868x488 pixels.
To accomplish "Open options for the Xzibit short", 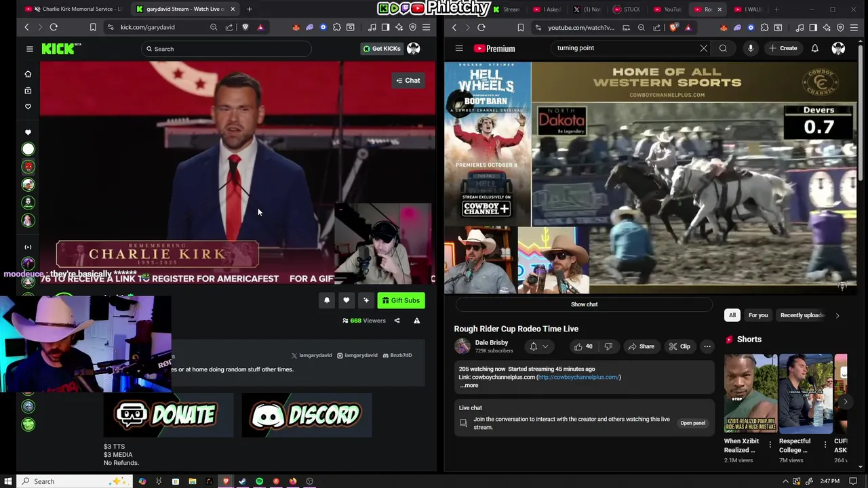I will [x=770, y=445].
